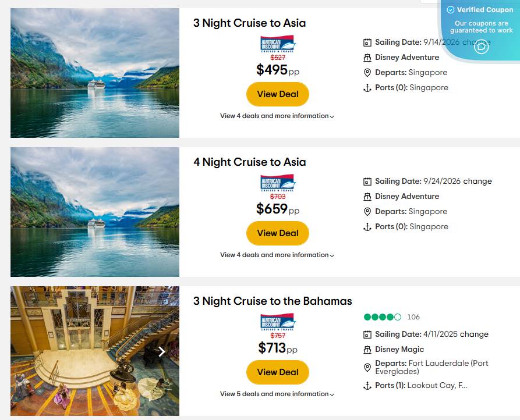Click the Verified Coupon checkmark badge
This screenshot has width=520, height=420.
450,9
